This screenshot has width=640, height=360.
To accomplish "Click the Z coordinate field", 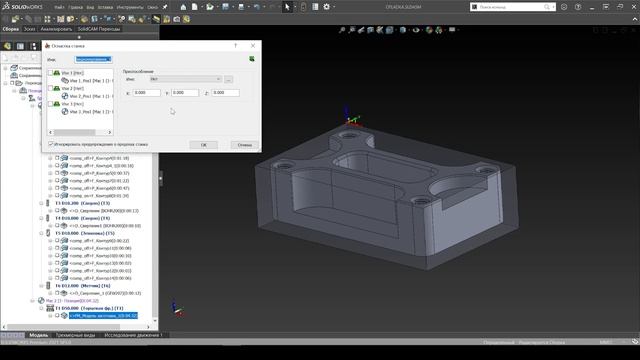I will point(225,93).
